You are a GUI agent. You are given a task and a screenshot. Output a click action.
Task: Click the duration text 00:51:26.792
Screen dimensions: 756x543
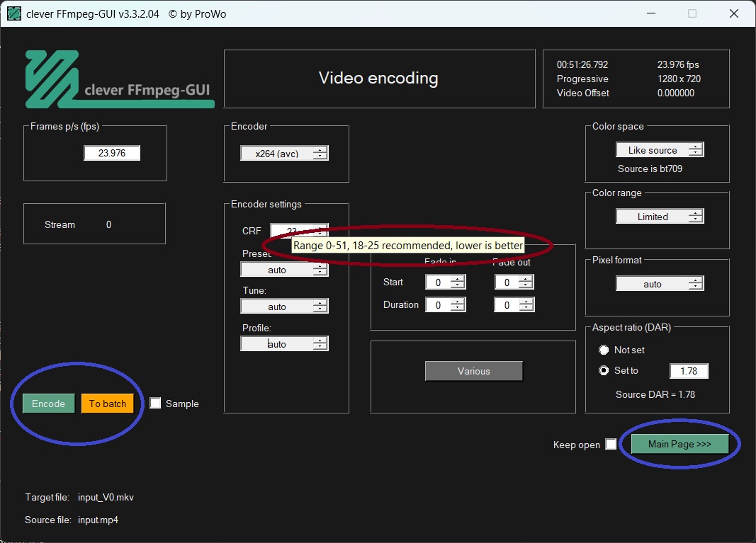click(582, 64)
